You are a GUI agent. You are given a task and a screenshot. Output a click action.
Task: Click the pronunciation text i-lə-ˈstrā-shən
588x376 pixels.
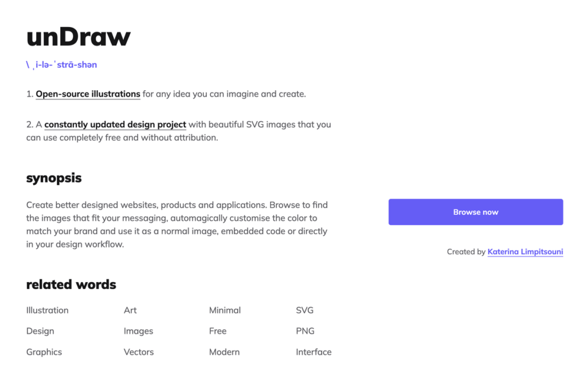click(x=61, y=64)
